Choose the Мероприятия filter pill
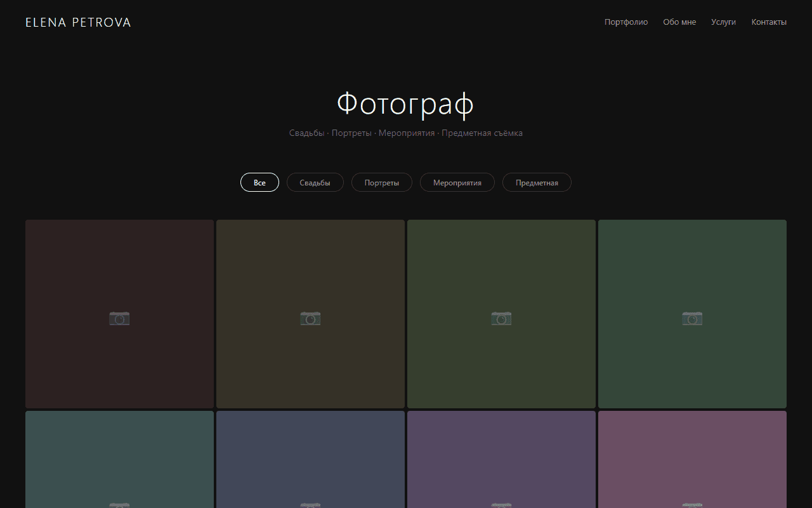Image resolution: width=812 pixels, height=508 pixels. tap(457, 182)
